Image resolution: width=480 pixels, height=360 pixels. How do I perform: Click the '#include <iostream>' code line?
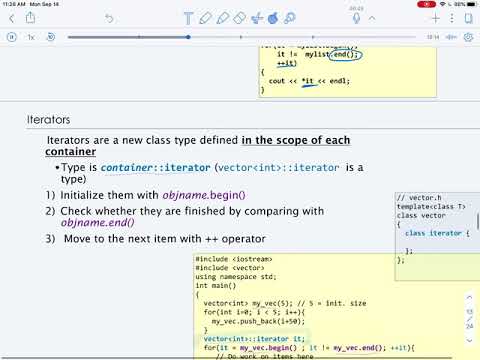tap(234, 259)
